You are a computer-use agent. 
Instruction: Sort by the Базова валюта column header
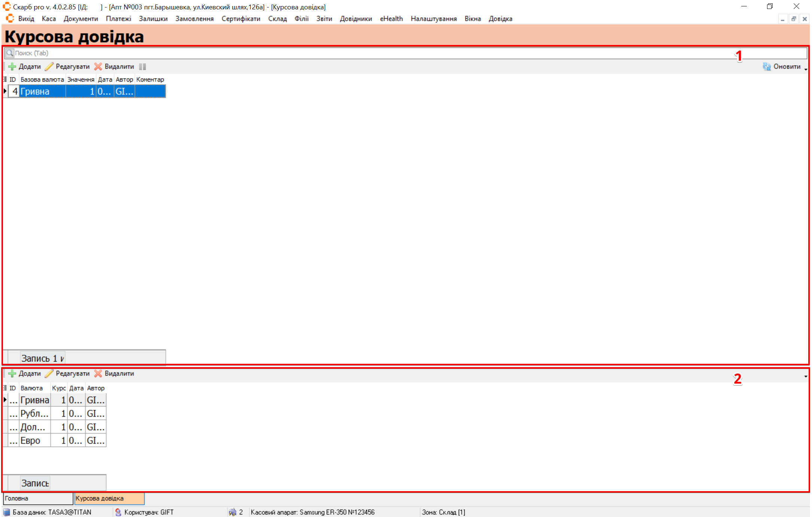point(42,79)
